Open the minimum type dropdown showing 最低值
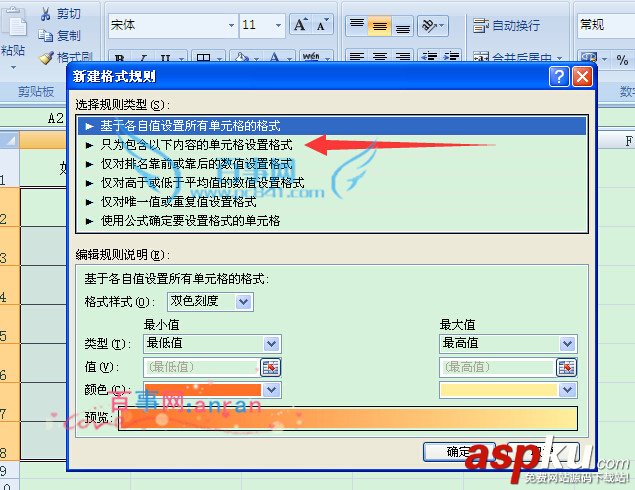Image resolution: width=635 pixels, height=490 pixels. [212, 344]
